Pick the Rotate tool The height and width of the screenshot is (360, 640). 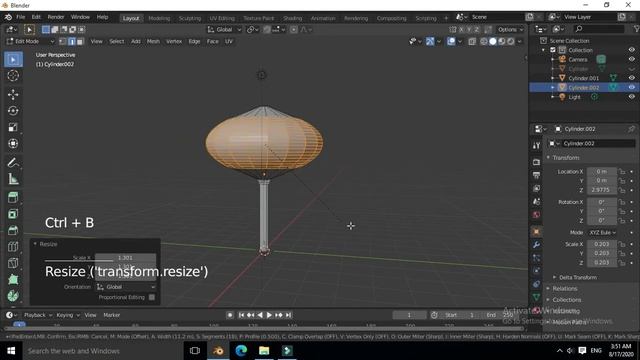[x=13, y=111]
